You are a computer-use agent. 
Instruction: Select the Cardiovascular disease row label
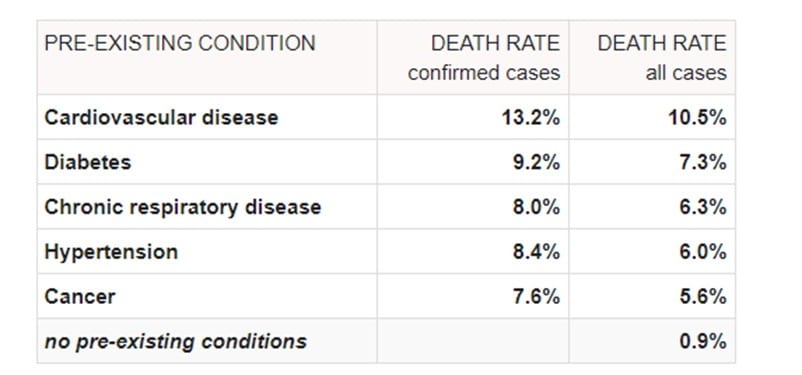[x=162, y=118]
